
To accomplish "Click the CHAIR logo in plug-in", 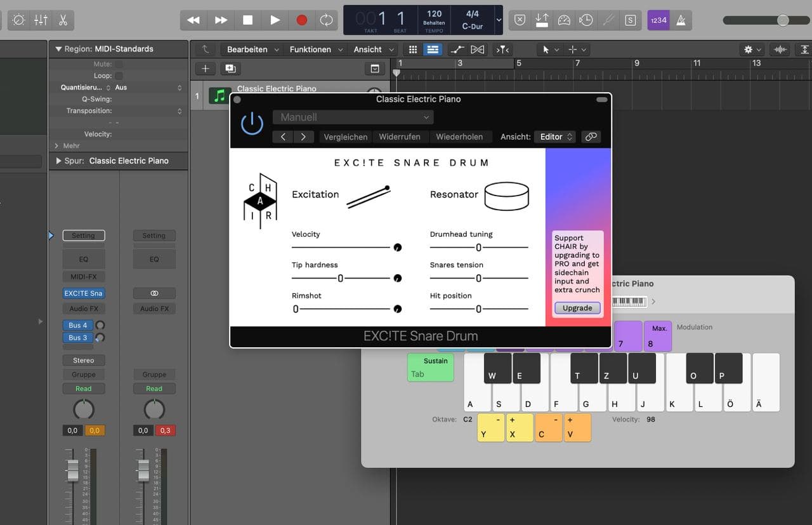I will click(x=260, y=202).
